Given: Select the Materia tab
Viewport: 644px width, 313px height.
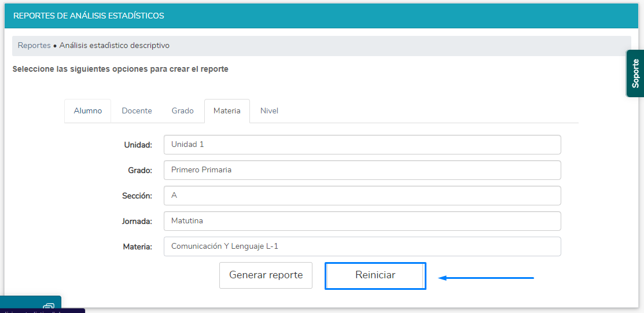Looking at the screenshot, I should (x=227, y=111).
